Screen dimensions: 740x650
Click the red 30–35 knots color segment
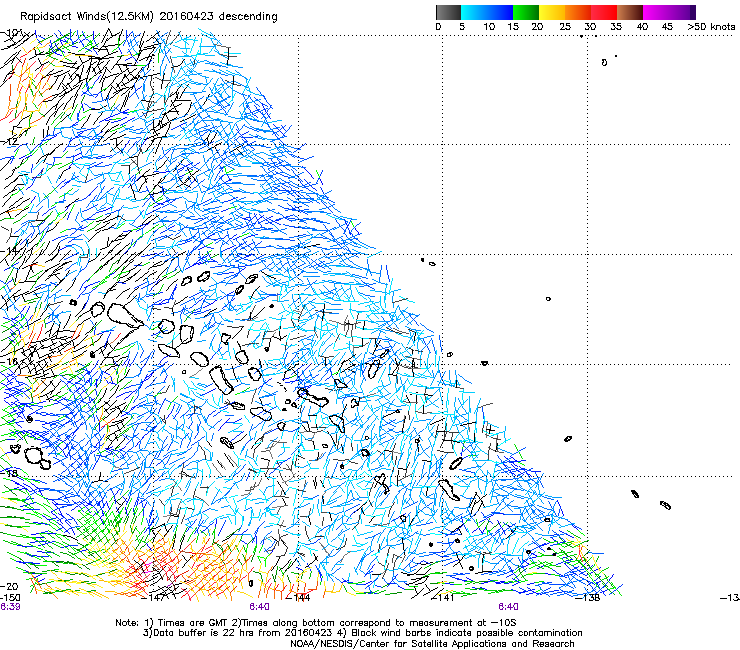click(604, 12)
